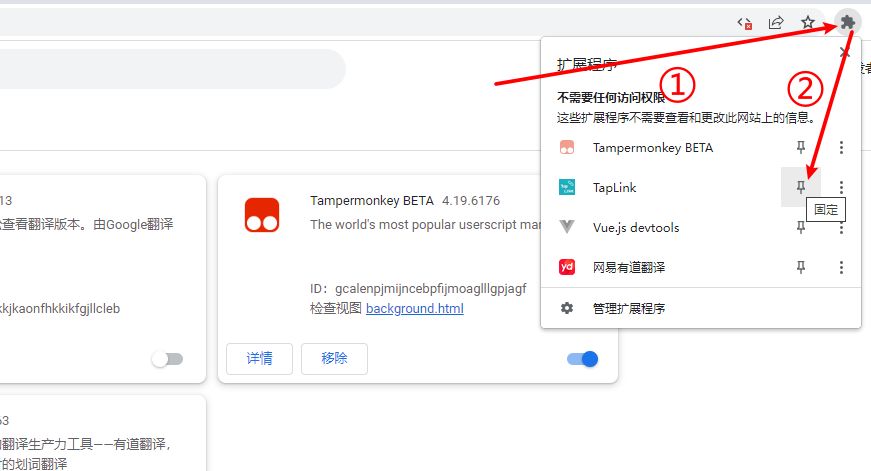The height and width of the screenshot is (471, 871).
Task: Click the red yd Youdao icon
Action: 567,267
